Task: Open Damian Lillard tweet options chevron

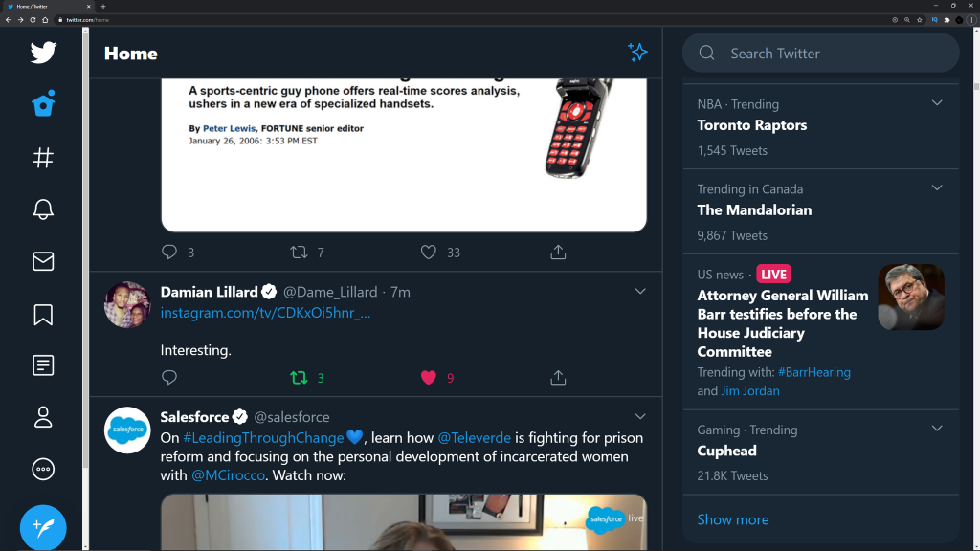Action: click(640, 291)
